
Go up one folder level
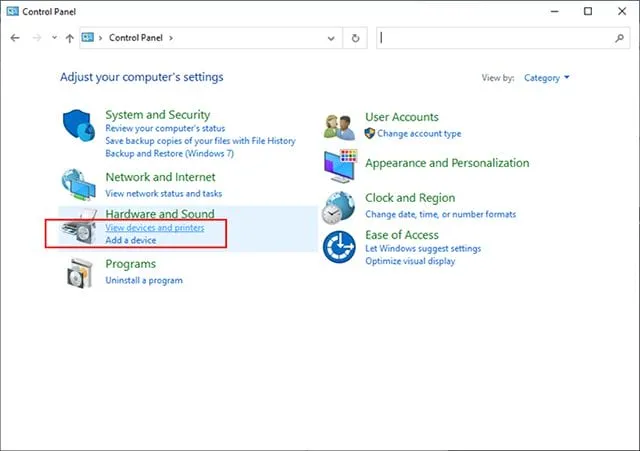point(69,38)
